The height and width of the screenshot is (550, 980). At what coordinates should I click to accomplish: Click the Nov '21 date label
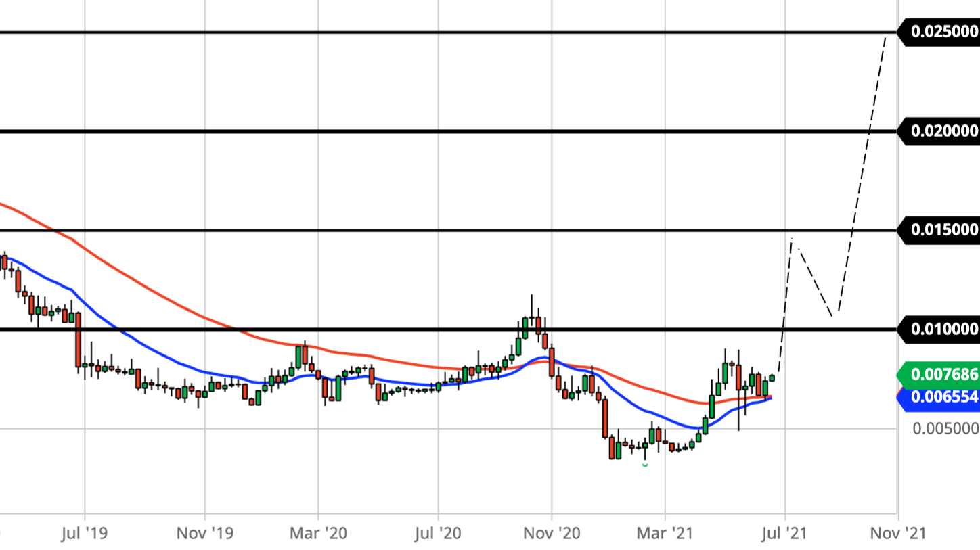[x=897, y=534]
